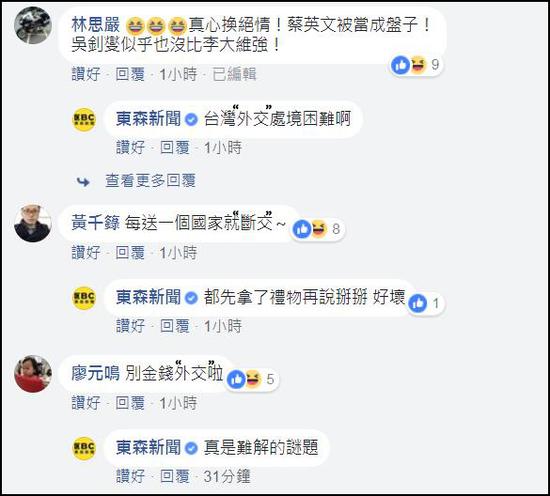Viewport: 550px width, 496px height.
Task: View the 8 reactions on 黃千籙's comment
Action: (317, 229)
